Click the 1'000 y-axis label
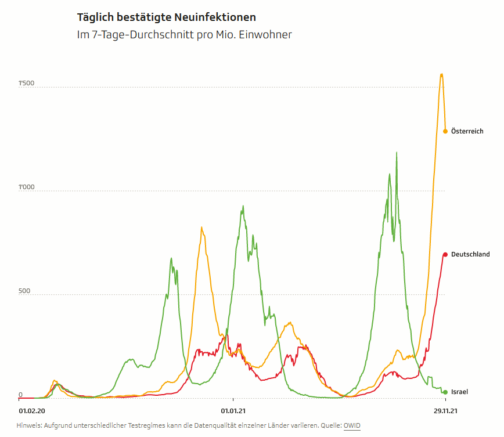 click(27, 187)
